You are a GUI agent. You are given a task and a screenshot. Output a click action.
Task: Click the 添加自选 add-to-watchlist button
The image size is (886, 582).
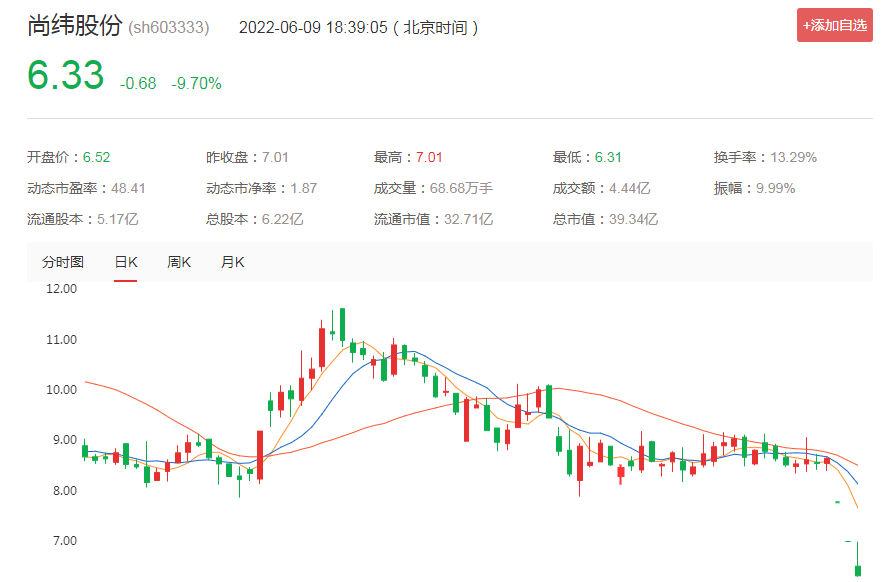[834, 25]
